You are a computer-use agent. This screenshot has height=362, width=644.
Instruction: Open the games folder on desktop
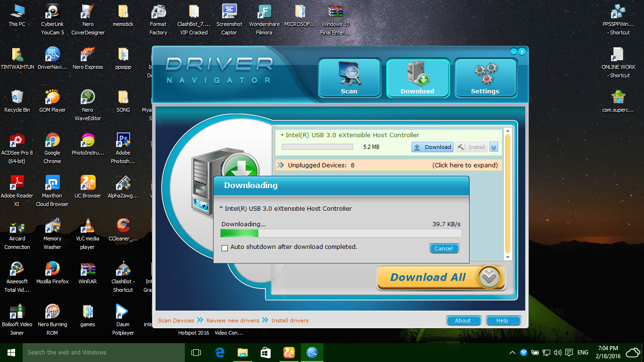88,315
